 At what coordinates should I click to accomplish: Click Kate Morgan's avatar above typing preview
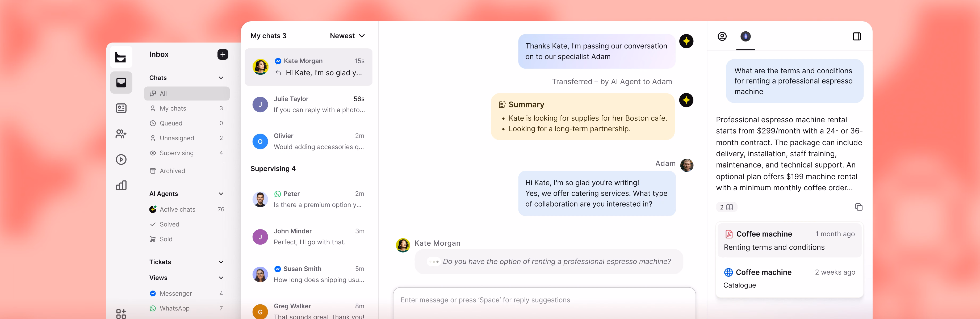pos(403,245)
